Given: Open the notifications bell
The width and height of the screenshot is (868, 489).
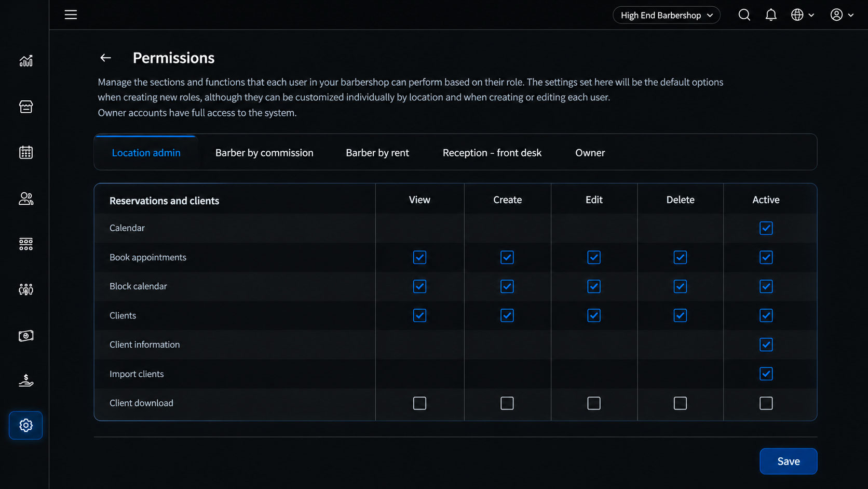Looking at the screenshot, I should pos(771,15).
